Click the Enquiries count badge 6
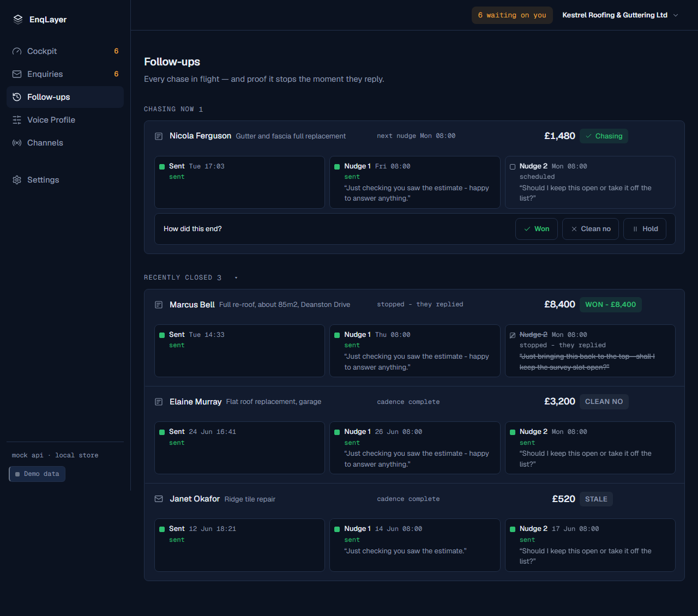This screenshot has height=616, width=698. tap(116, 74)
